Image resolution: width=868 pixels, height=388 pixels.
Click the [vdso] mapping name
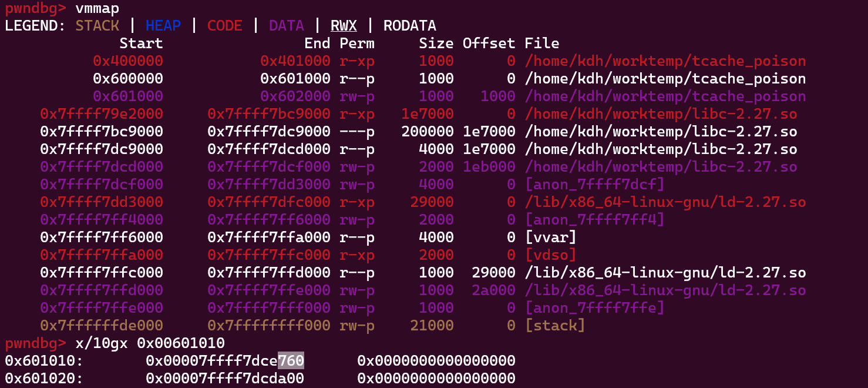(x=550, y=255)
